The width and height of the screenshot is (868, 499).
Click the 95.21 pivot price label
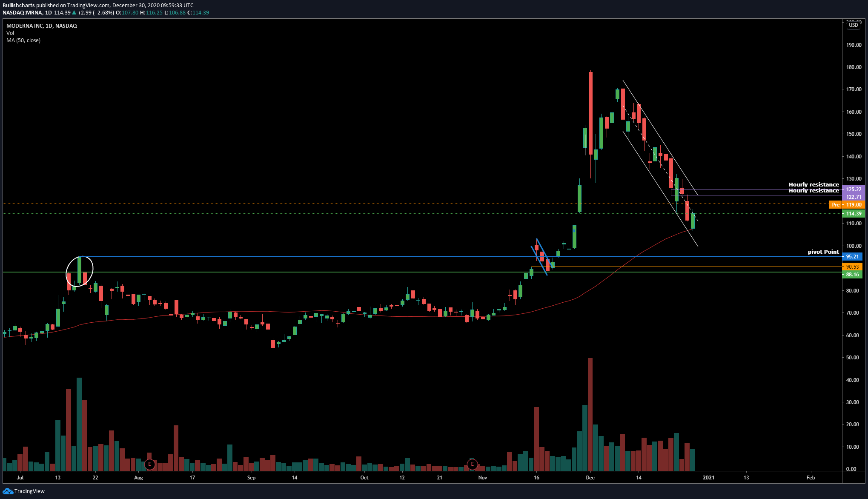tap(852, 257)
